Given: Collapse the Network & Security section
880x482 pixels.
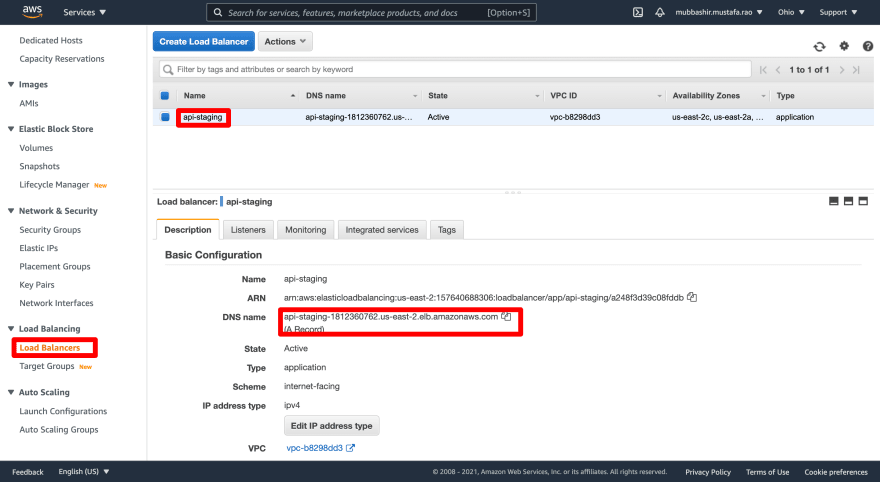Looking at the screenshot, I should pyautogui.click(x=11, y=210).
